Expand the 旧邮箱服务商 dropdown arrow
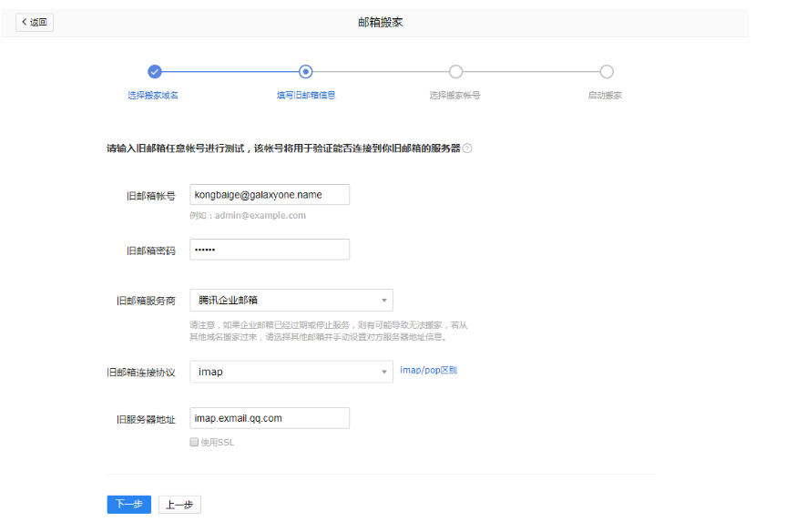The height and width of the screenshot is (532, 786). coord(384,301)
